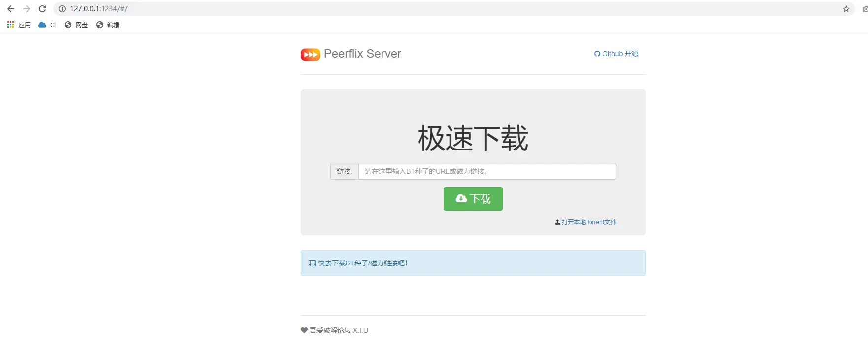Click the Peerflix Server logo icon
The width and height of the screenshot is (868, 338).
click(x=311, y=54)
